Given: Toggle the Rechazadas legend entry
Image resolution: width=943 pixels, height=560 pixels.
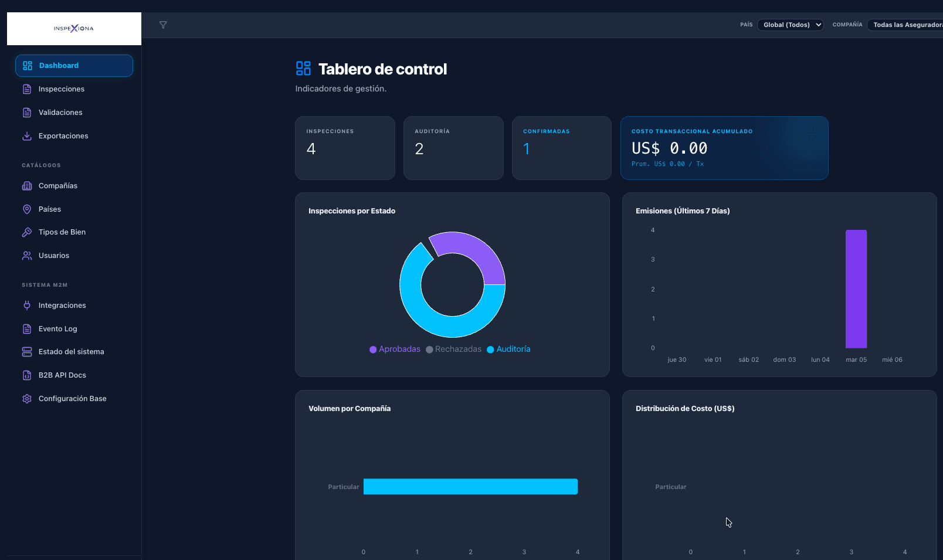Looking at the screenshot, I should click(x=453, y=349).
